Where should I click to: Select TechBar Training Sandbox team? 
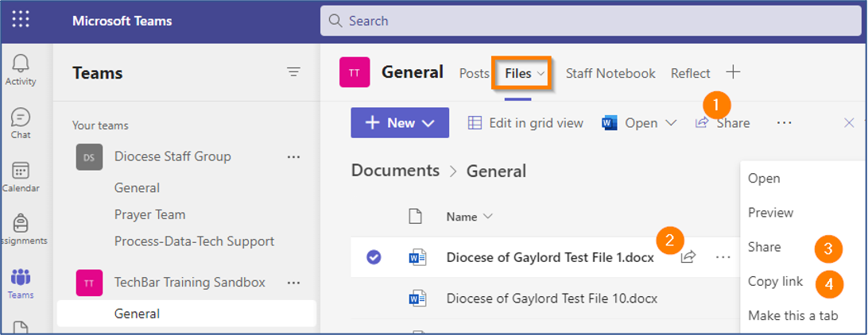[190, 283]
